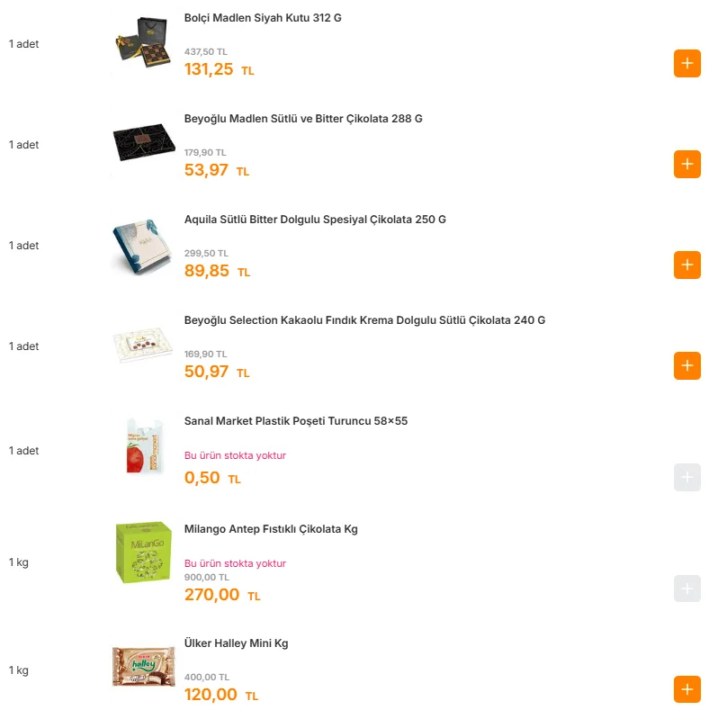Image resolution: width=718 pixels, height=728 pixels.
Task: Open Ülker Halley Mini Kg link
Action: 236,643
